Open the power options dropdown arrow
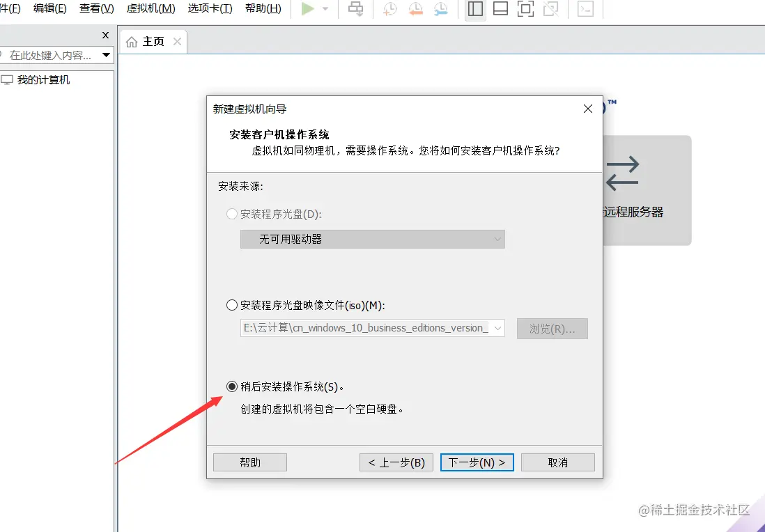Screen dimensions: 765x532 pyautogui.click(x=325, y=9)
